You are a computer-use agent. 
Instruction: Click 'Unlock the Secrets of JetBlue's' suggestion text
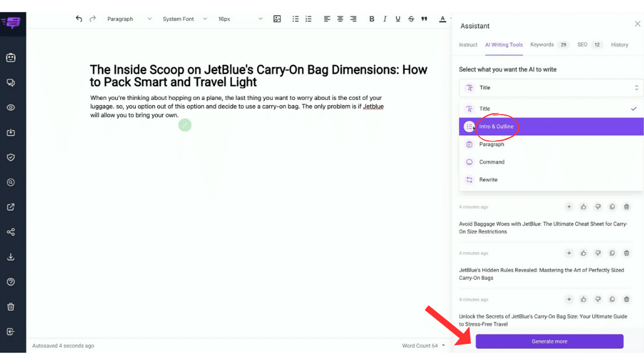tap(543, 320)
